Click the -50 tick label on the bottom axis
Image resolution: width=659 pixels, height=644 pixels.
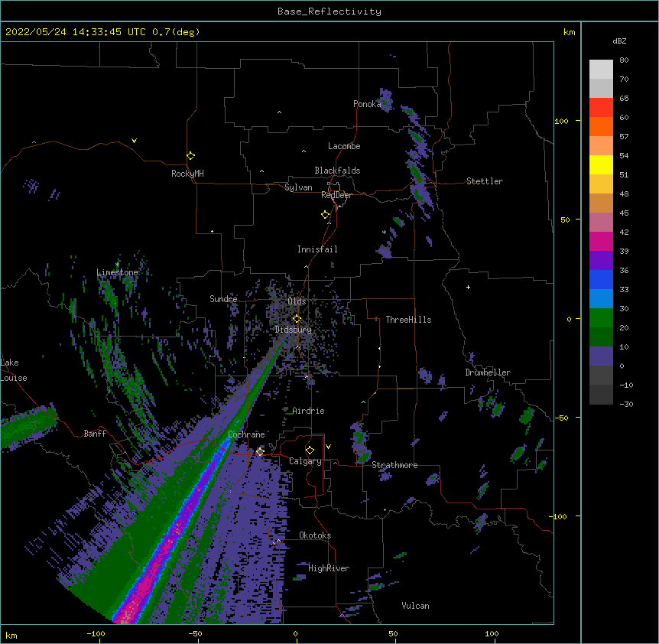[x=195, y=633]
